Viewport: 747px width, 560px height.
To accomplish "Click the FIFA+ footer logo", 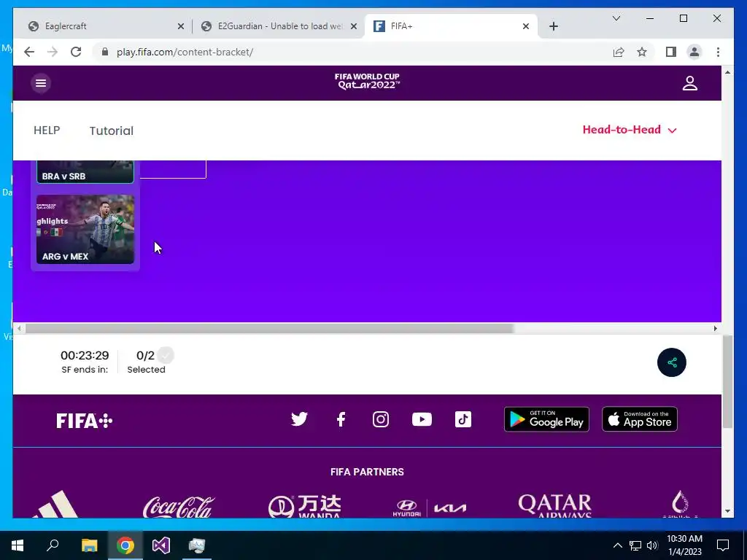I will (85, 421).
